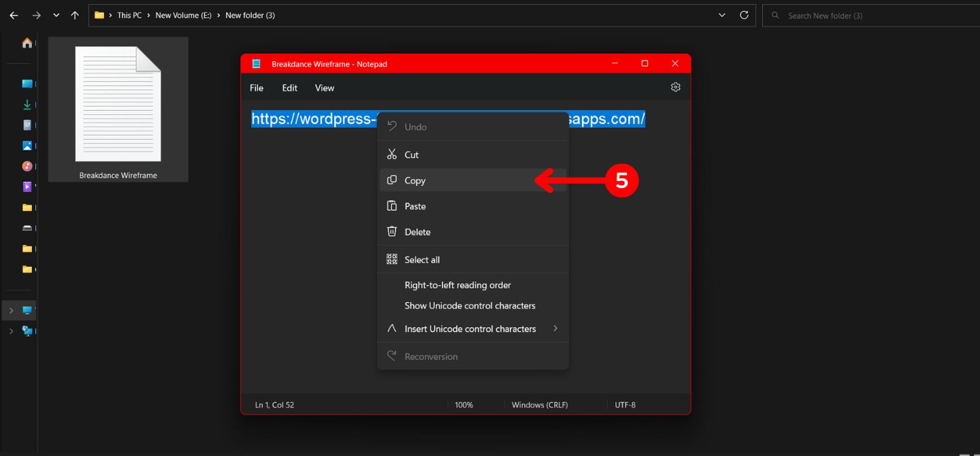Open the File menu in Notepad

(256, 87)
